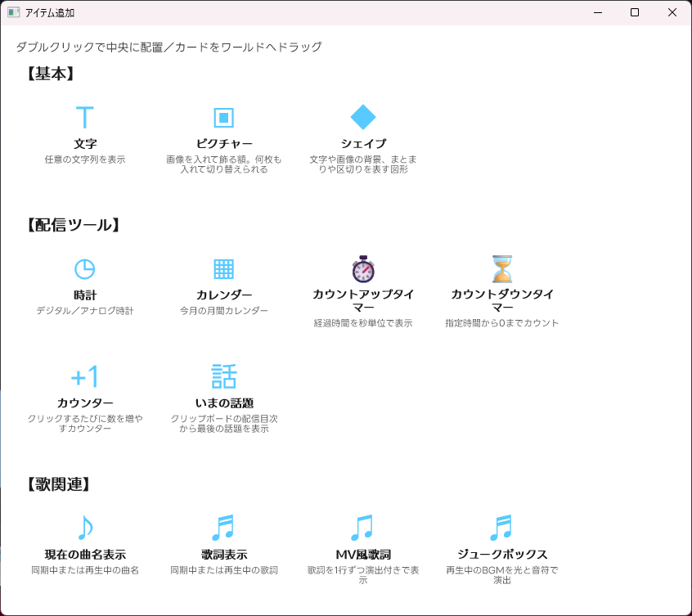
Task: Click the アイテム追加 window title
Action: pos(50,13)
